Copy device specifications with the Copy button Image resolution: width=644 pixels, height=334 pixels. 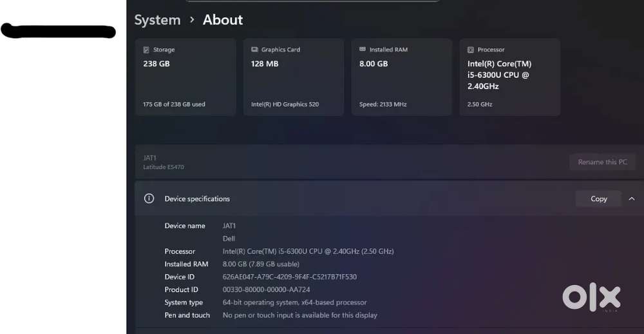(598, 199)
